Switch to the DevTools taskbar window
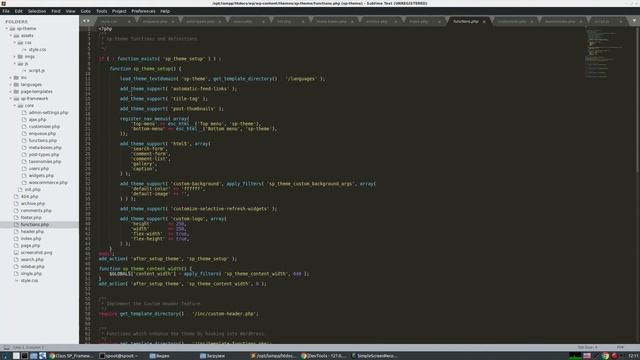 324,356
